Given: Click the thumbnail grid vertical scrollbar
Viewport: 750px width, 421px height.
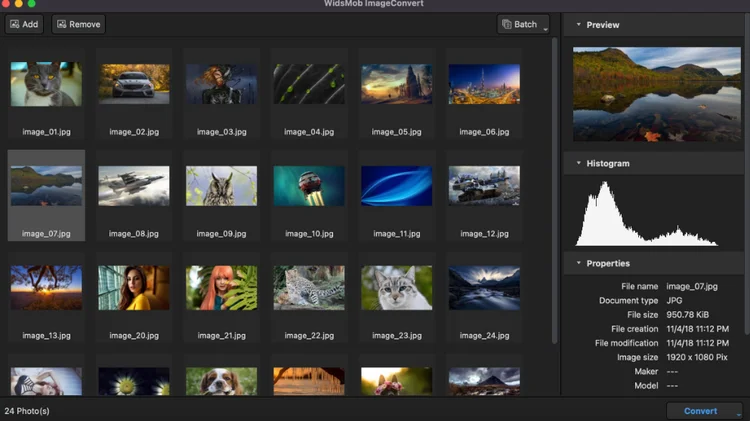Looking at the screenshot, I should (555, 190).
